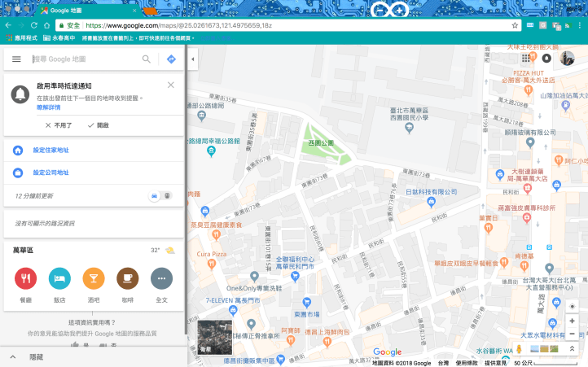Screen dimensions: 588x367
Task: Click 提供意見 in the map footer
Action: [495, 363]
